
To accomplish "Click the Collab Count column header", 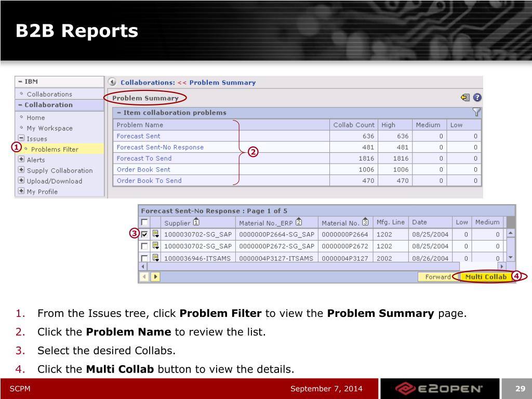I will (x=353, y=125).
